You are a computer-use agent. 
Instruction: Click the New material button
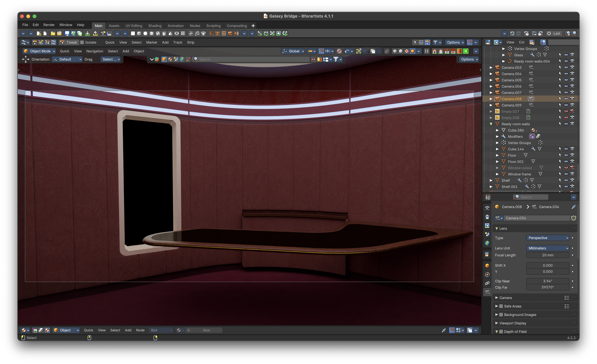pyautogui.click(x=206, y=330)
